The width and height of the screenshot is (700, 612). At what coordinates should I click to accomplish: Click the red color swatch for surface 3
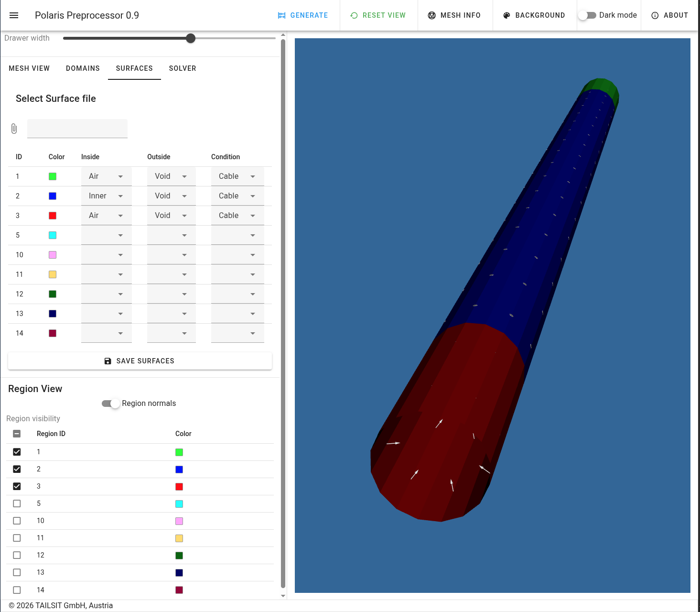coord(53,216)
